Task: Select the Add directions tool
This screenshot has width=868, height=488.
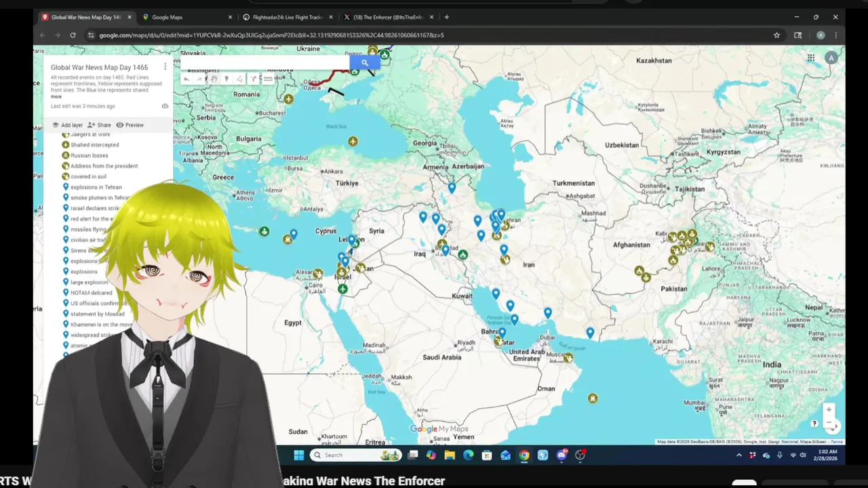Action: (254, 79)
